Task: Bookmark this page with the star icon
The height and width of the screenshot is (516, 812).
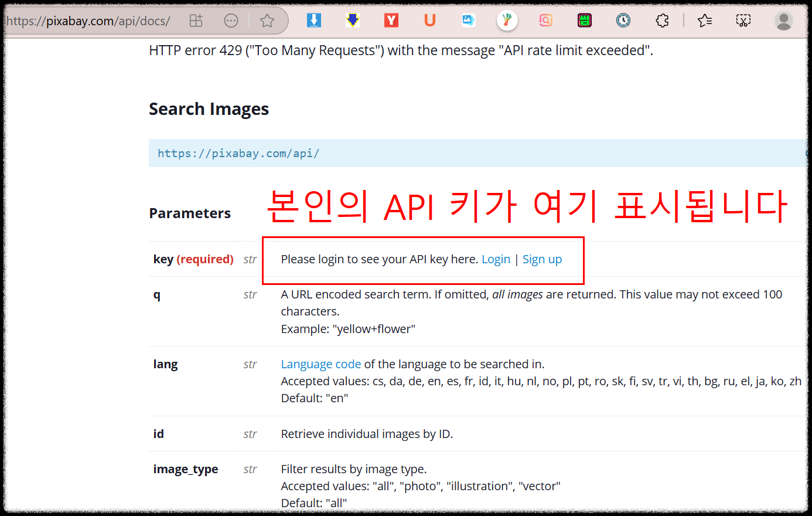Action: click(267, 20)
